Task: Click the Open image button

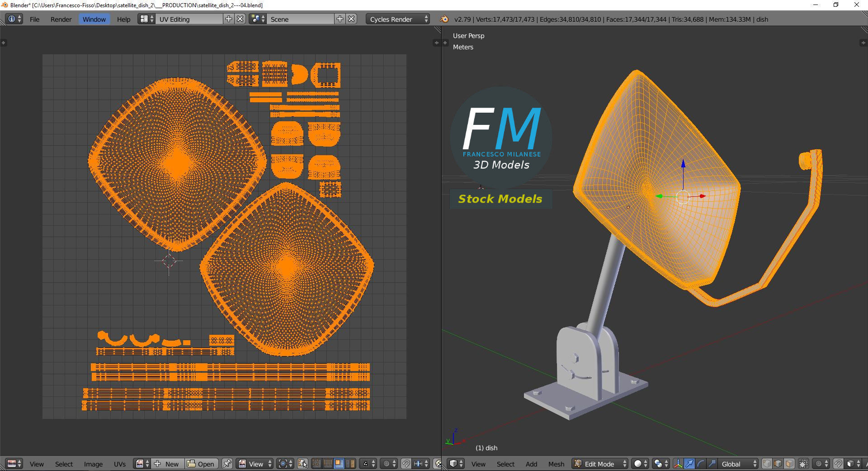Action: (x=202, y=464)
